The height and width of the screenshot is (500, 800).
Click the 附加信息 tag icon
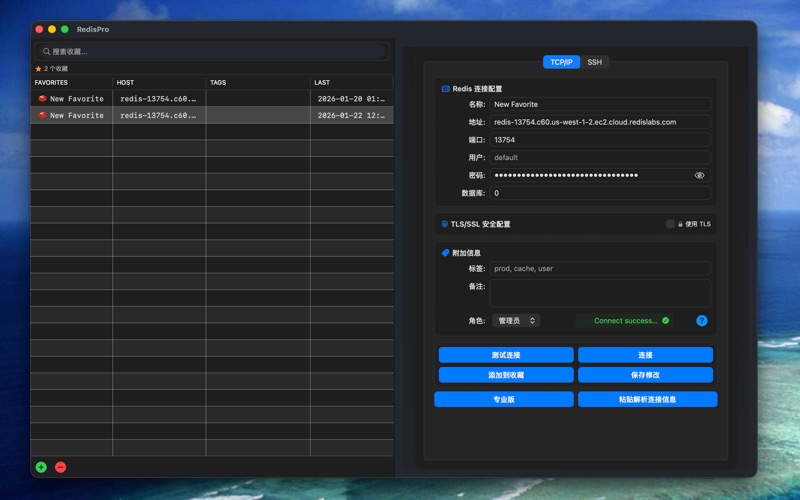click(x=445, y=253)
